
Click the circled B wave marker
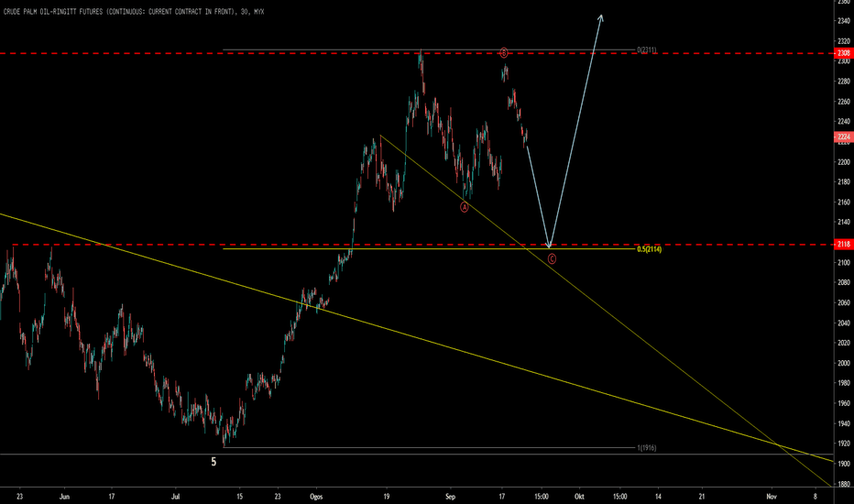504,53
